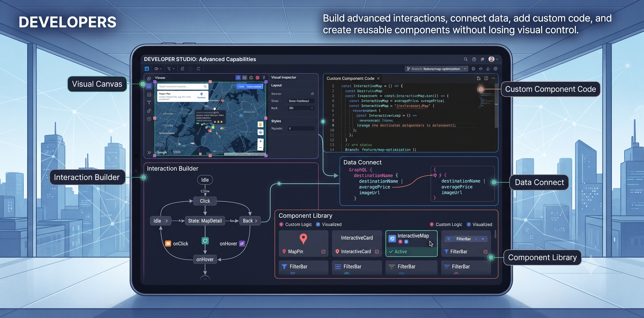
Task: Select the blue layout icon in the top-left toolbar
Action: coord(147,69)
